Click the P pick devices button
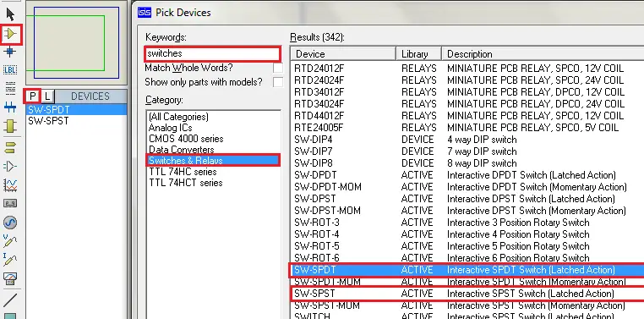Screen dimensions: 644x319 pyautogui.click(x=33, y=96)
